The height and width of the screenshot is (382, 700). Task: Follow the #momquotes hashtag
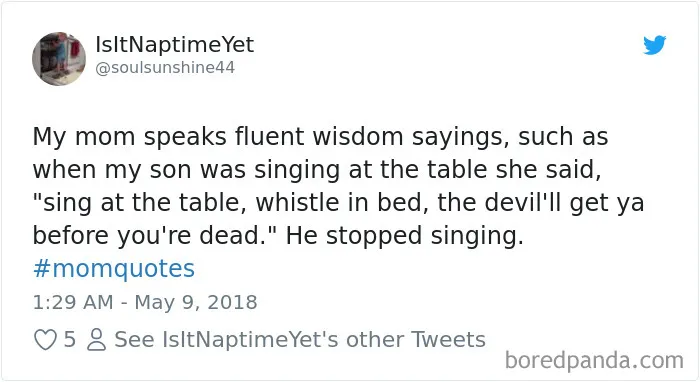(x=114, y=269)
